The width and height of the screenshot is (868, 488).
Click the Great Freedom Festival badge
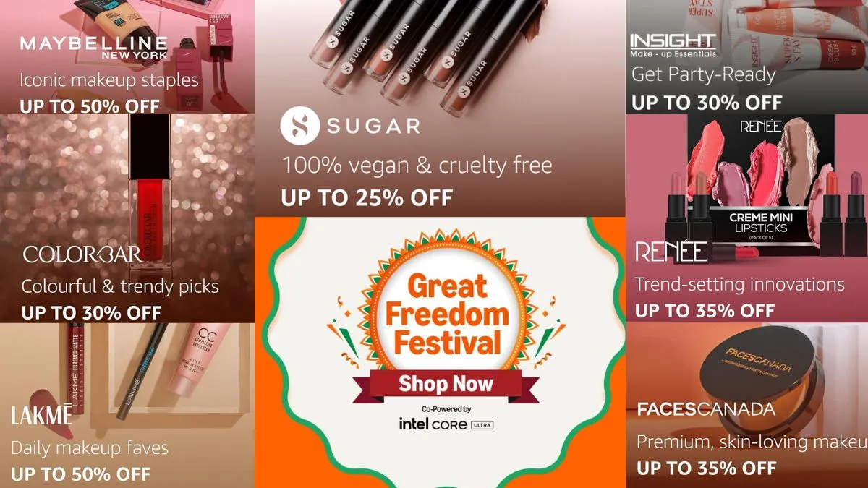pyautogui.click(x=446, y=314)
